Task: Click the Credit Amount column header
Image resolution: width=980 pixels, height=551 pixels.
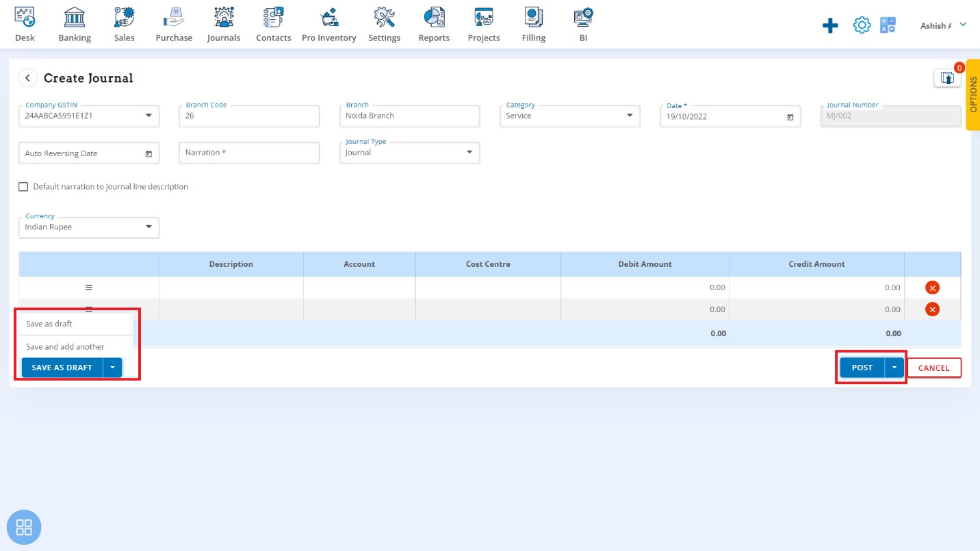Action: (817, 264)
